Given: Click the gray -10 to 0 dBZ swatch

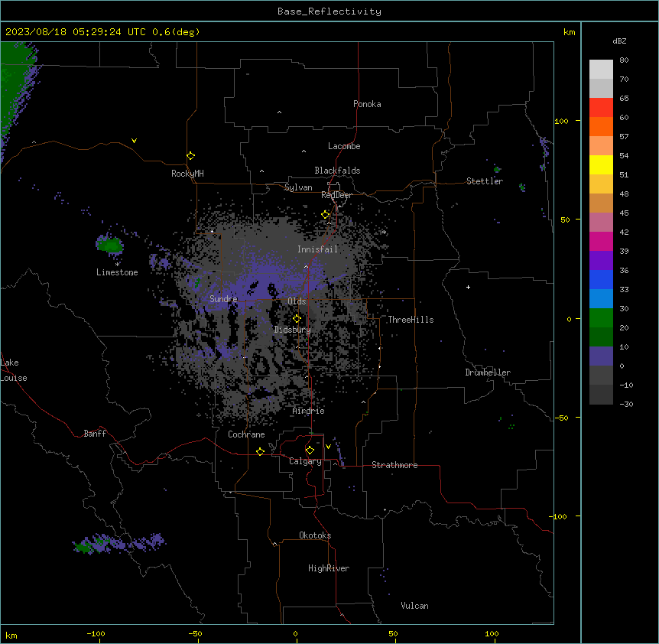Looking at the screenshot, I should click(601, 376).
